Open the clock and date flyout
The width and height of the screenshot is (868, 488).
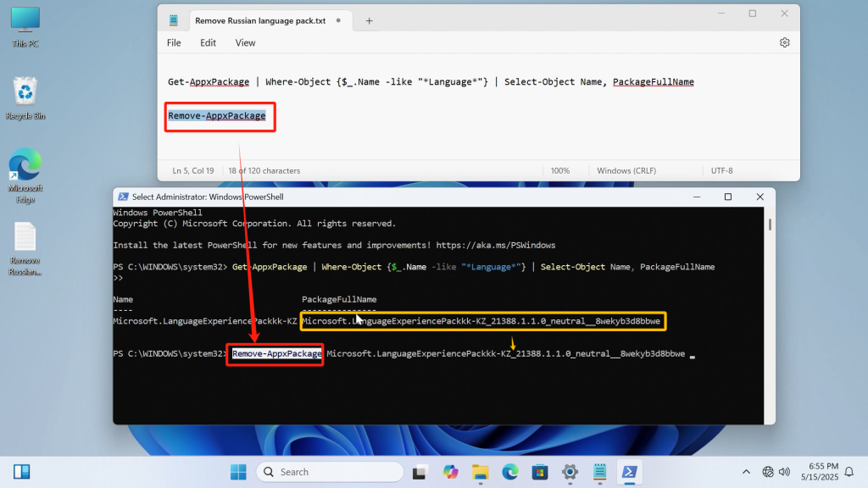pyautogui.click(x=820, y=471)
